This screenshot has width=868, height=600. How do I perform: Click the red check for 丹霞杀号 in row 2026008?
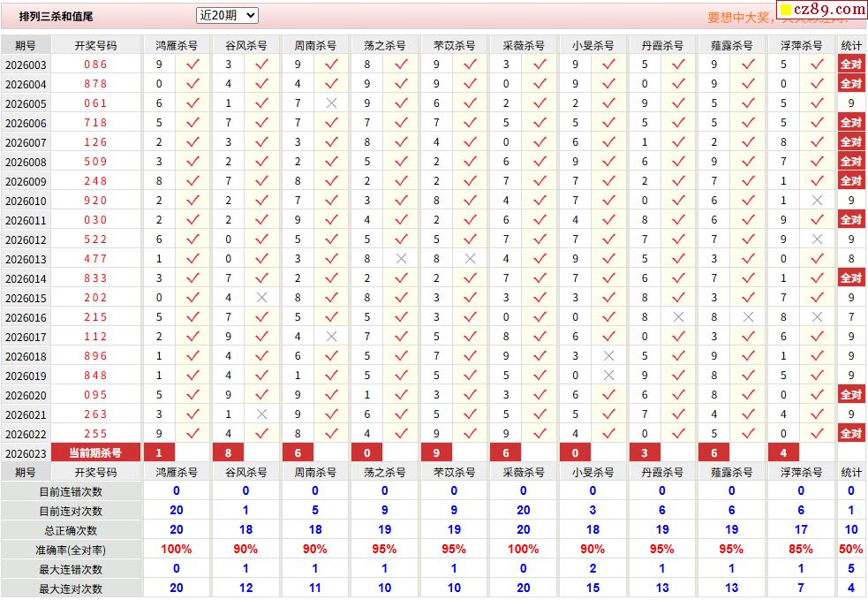(x=678, y=161)
